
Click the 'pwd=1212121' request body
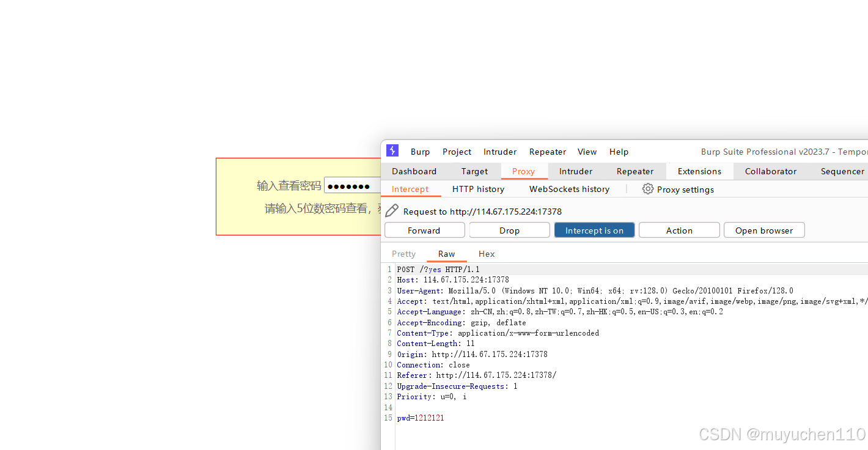pyautogui.click(x=421, y=418)
